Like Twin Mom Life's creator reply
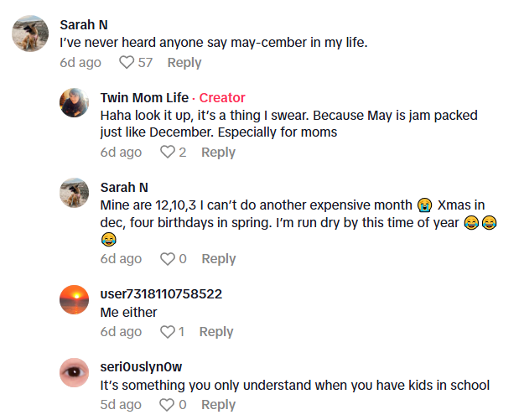 tap(167, 153)
